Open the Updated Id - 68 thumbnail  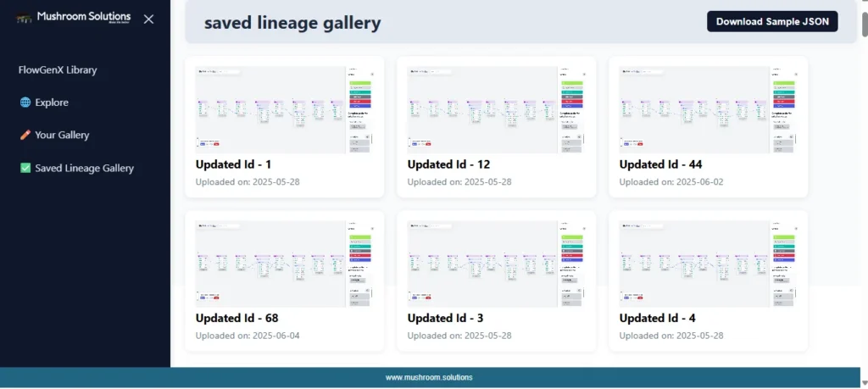point(284,264)
